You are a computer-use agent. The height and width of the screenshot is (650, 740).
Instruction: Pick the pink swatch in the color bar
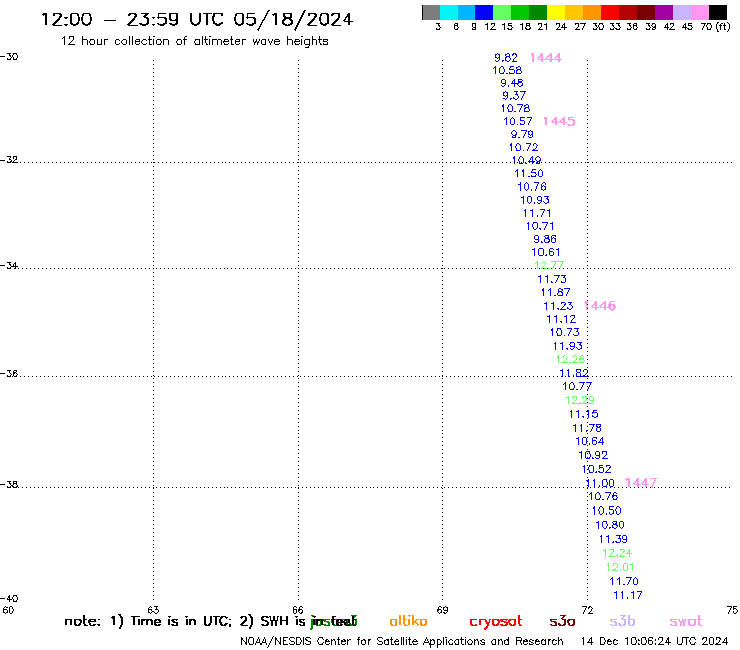click(699, 12)
